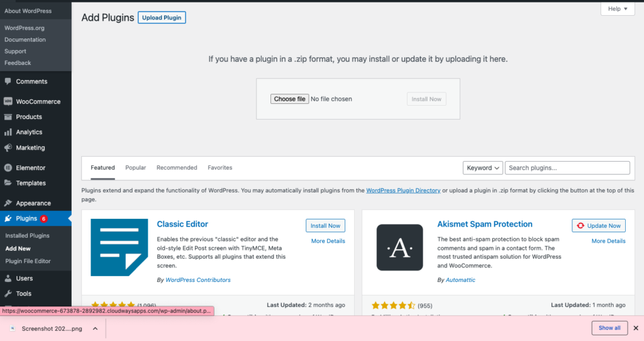Image resolution: width=644 pixels, height=341 pixels.
Task: Click the Plugins plug icon
Action: (x=8, y=218)
